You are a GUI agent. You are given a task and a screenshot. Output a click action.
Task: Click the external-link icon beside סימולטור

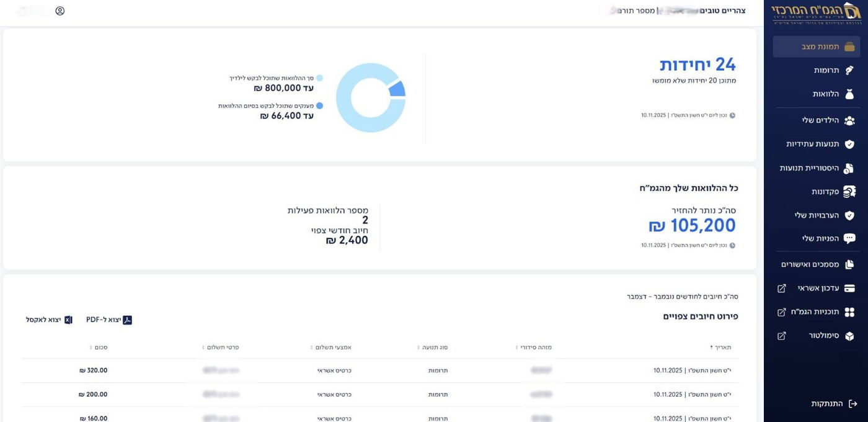tap(782, 336)
